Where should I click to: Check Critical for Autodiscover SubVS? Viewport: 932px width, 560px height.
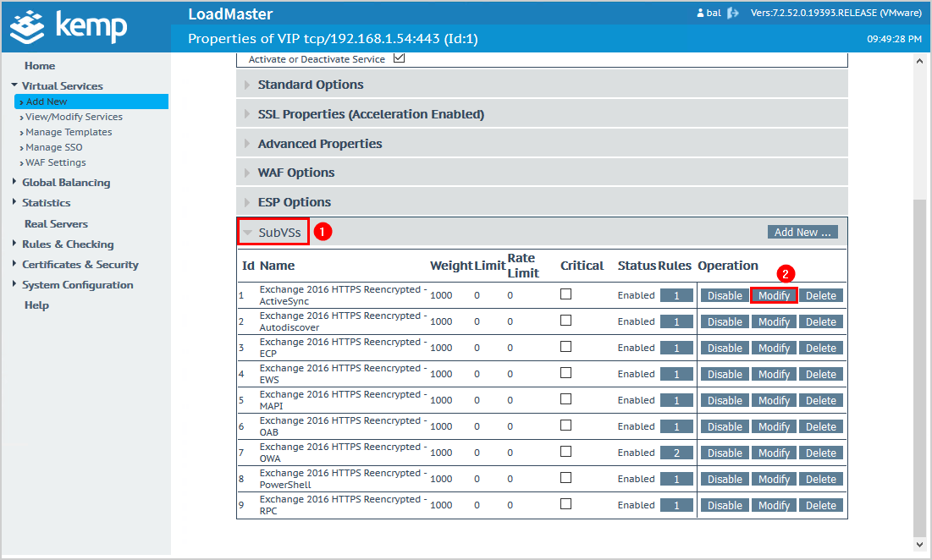565,320
